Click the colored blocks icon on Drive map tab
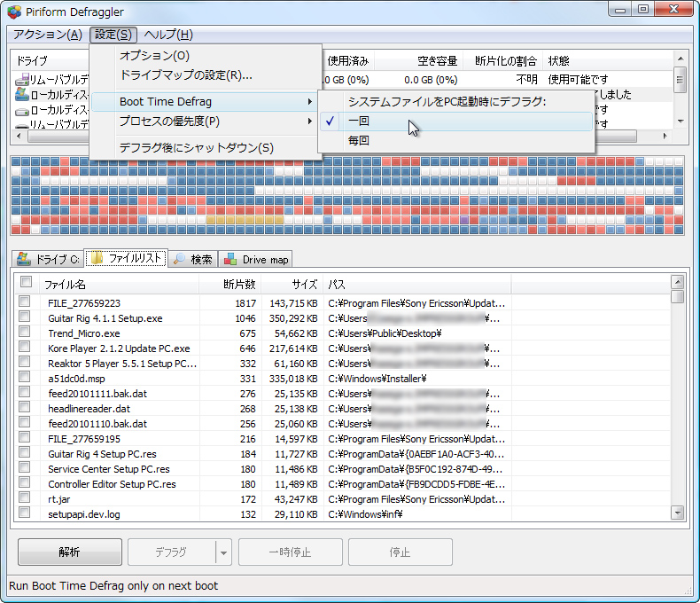 (230, 259)
